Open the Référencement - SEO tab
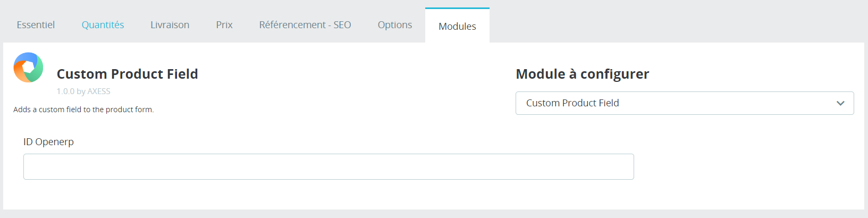Viewport: 868px width, 218px height. [x=305, y=25]
